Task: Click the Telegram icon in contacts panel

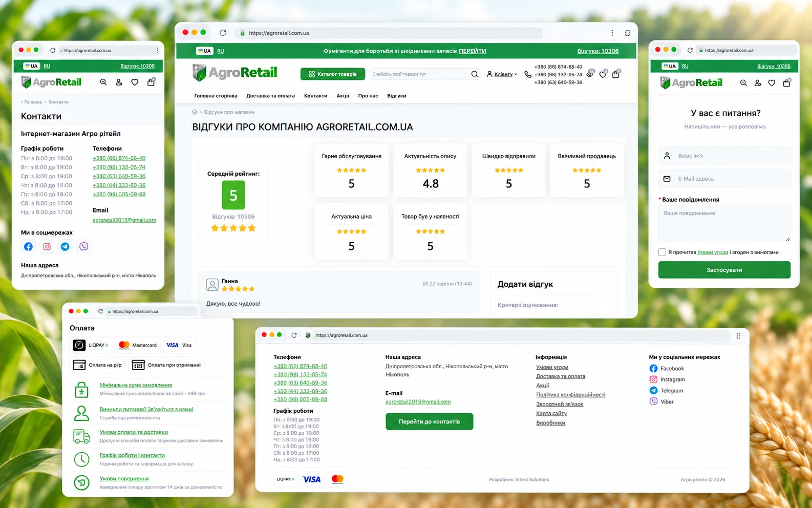Action: (x=65, y=247)
